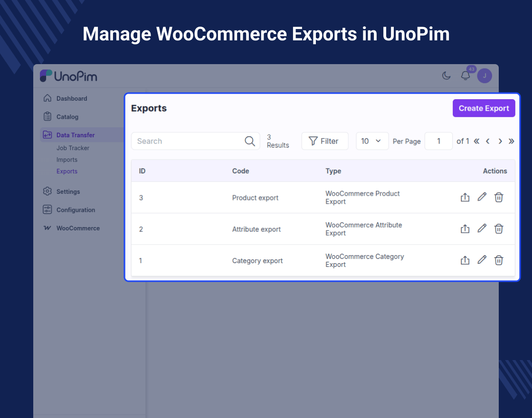Delete the Attribute export row
Image resolution: width=532 pixels, height=418 pixels.
pyautogui.click(x=499, y=228)
